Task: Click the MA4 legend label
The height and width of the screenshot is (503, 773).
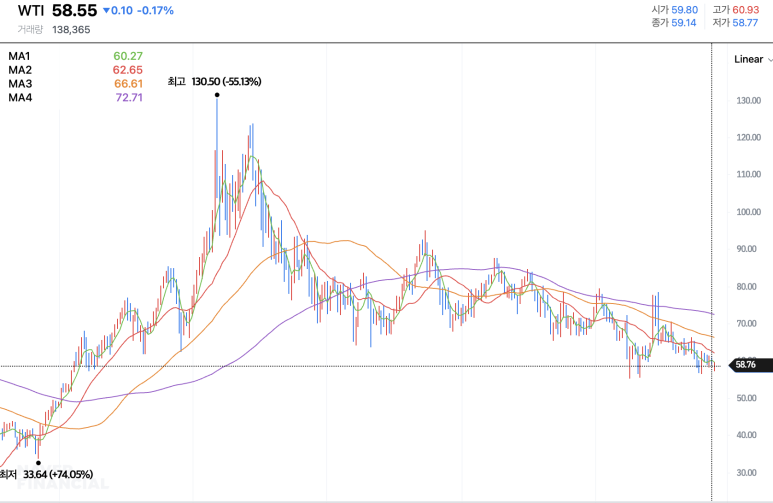Action: coord(20,98)
